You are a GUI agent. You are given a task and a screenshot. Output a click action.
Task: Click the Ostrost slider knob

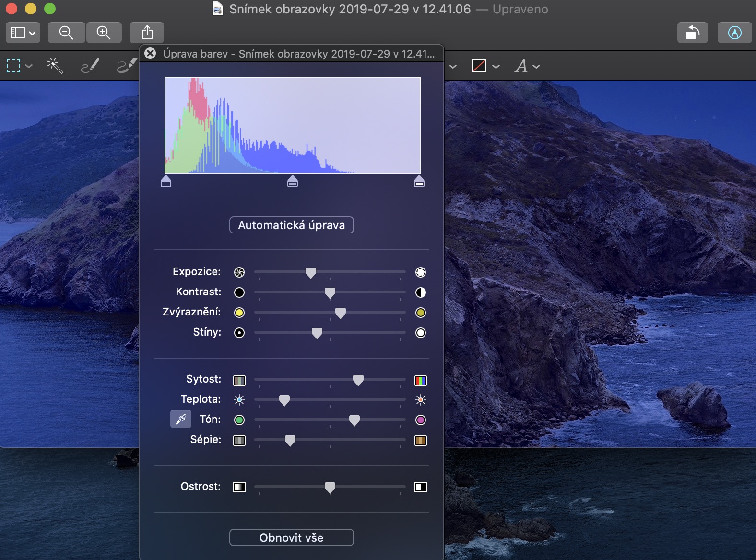click(x=330, y=487)
